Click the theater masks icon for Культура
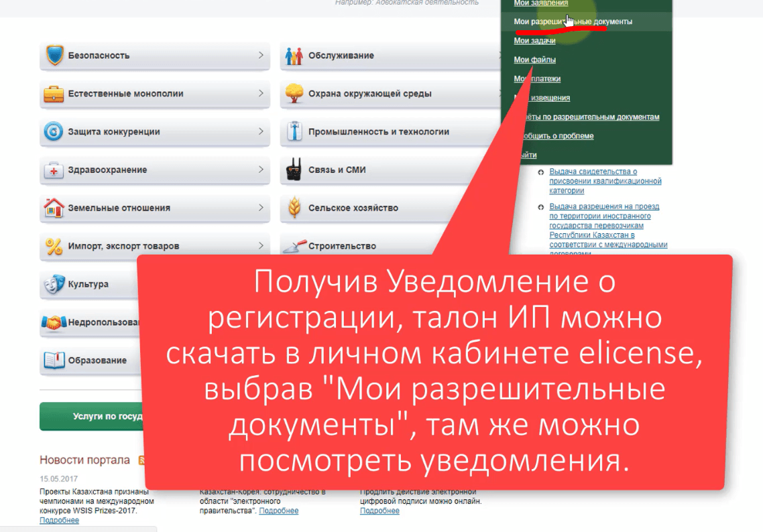The height and width of the screenshot is (532, 763). coord(54,284)
